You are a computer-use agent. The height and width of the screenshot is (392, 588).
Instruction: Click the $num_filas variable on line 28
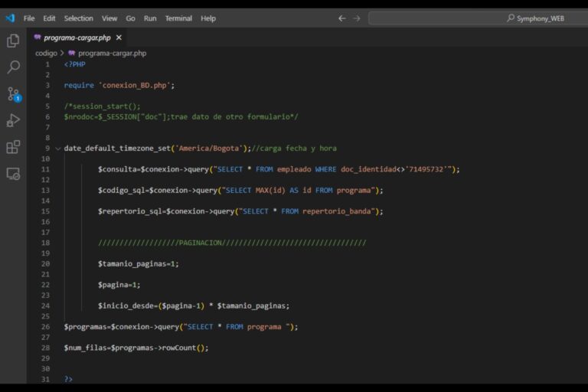point(86,348)
